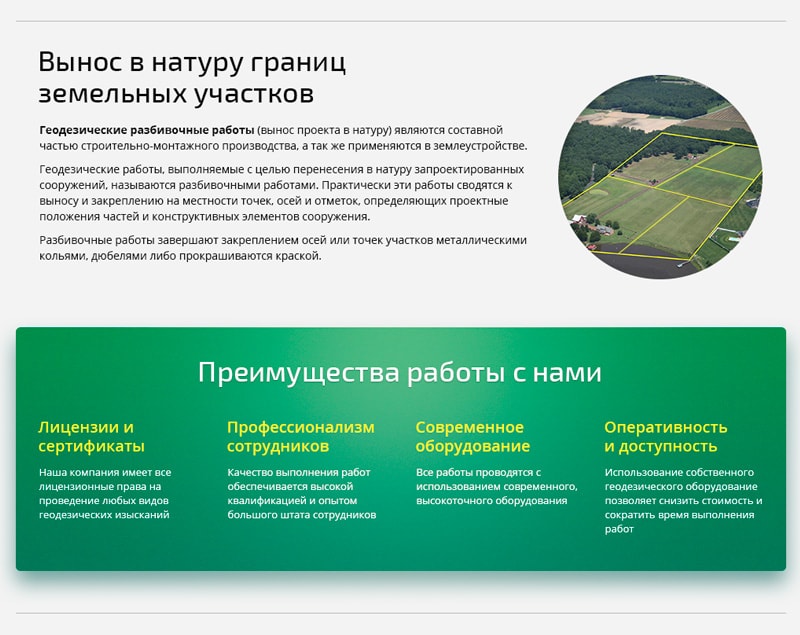The image size is (800, 635).
Task: Click the description starting 'Использование собственного геодезического'
Action: (x=683, y=500)
